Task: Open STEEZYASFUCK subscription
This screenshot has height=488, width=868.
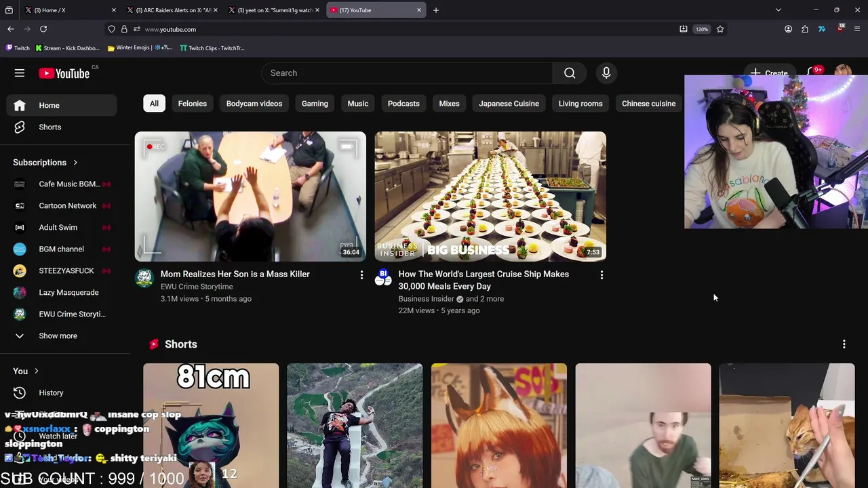Action: (x=62, y=270)
